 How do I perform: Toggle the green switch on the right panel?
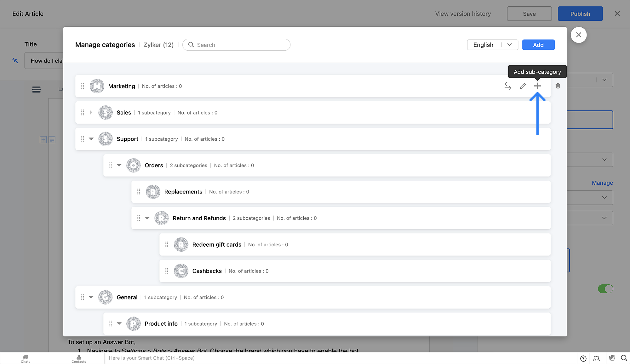[605, 289]
